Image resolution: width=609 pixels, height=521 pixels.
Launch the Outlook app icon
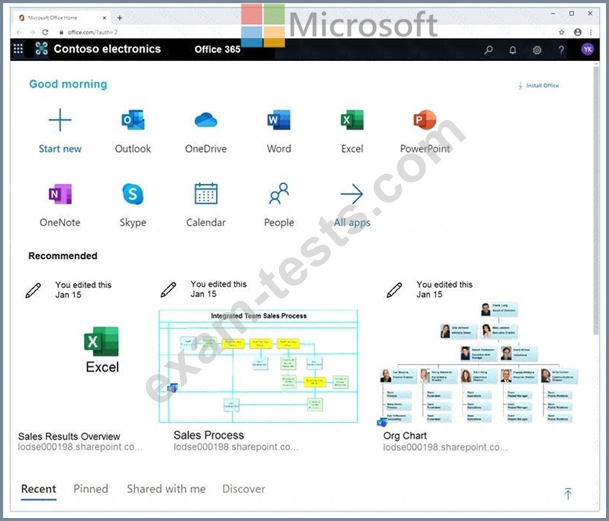pyautogui.click(x=133, y=120)
